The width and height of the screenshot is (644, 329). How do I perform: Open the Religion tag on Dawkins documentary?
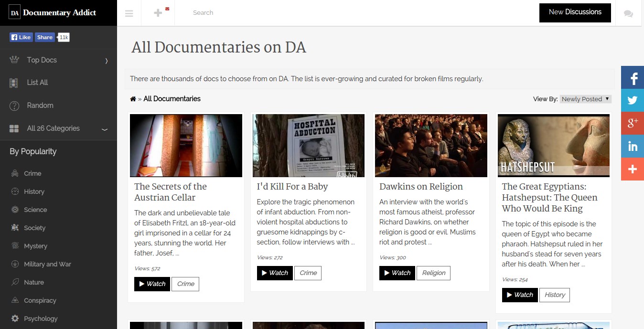click(433, 273)
